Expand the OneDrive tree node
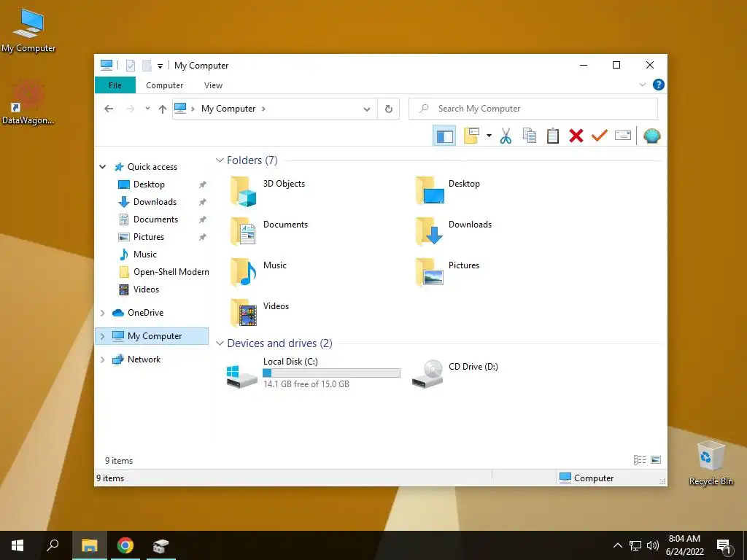 coord(102,313)
